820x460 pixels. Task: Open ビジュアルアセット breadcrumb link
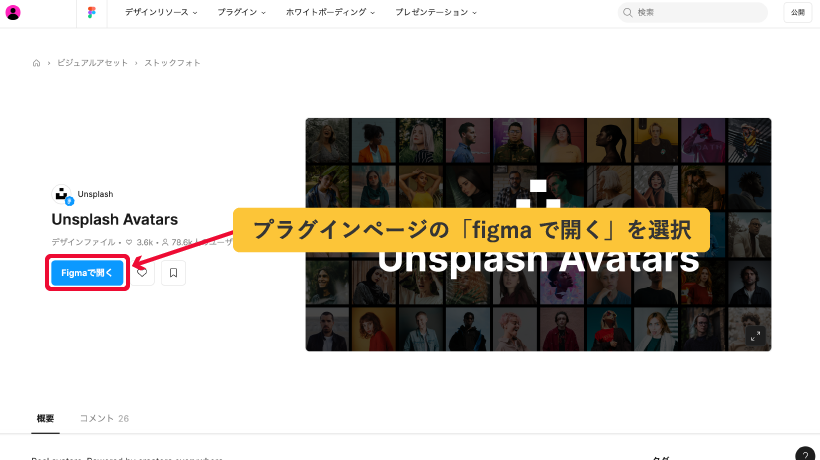92,63
